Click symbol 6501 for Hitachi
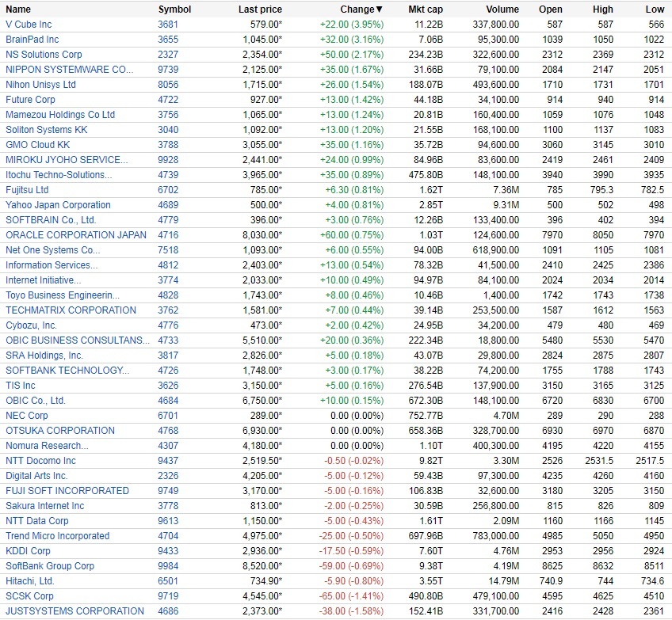The height and width of the screenshot is (620, 672). 168,581
